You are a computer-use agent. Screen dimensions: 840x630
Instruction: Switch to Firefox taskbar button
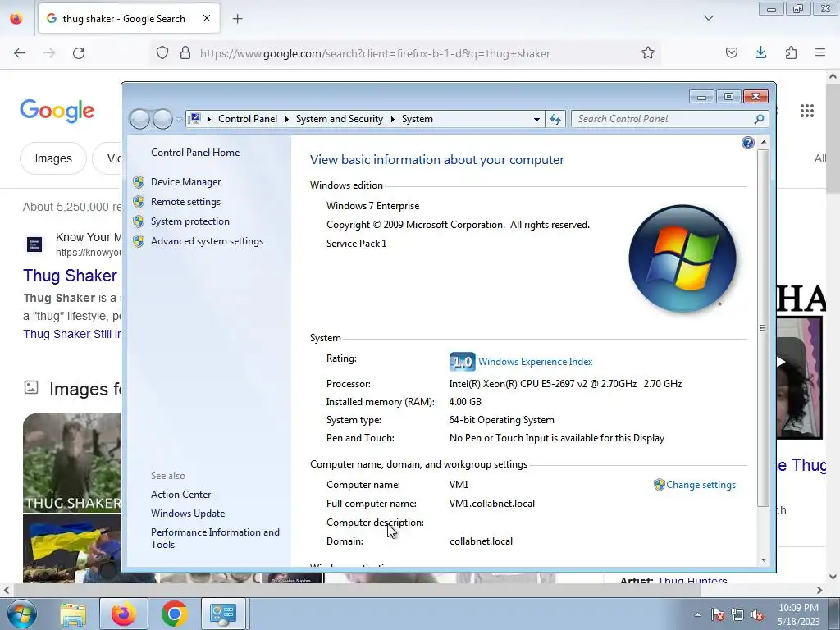coord(124,614)
